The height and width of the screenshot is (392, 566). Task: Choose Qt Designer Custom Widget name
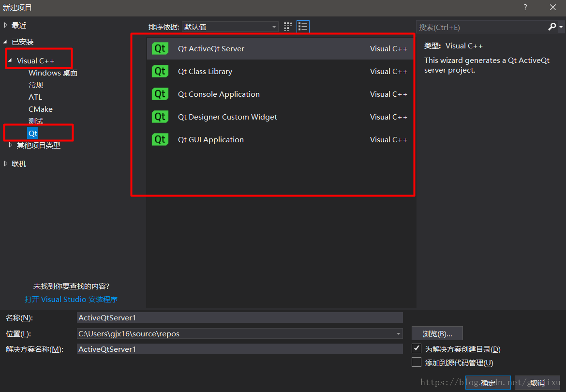point(227,117)
